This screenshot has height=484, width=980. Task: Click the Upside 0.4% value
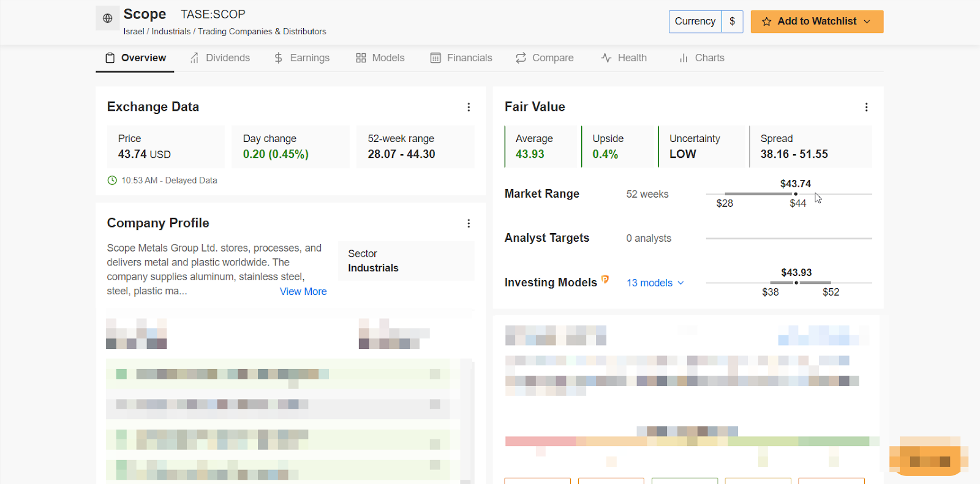[x=605, y=154]
